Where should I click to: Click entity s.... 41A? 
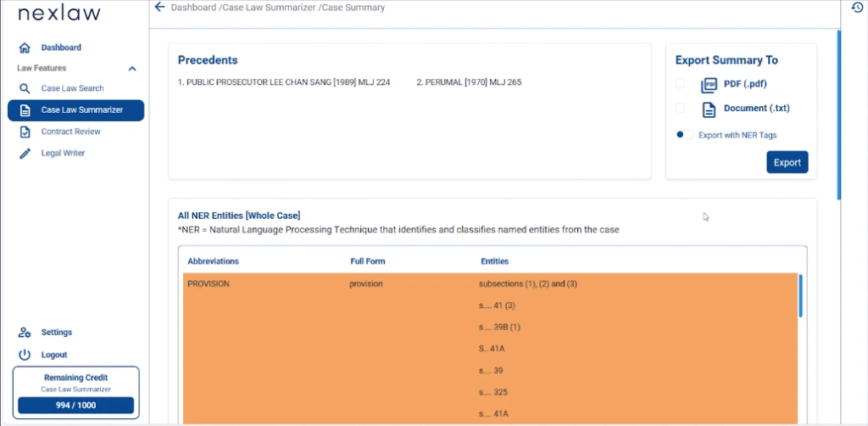pyautogui.click(x=494, y=414)
